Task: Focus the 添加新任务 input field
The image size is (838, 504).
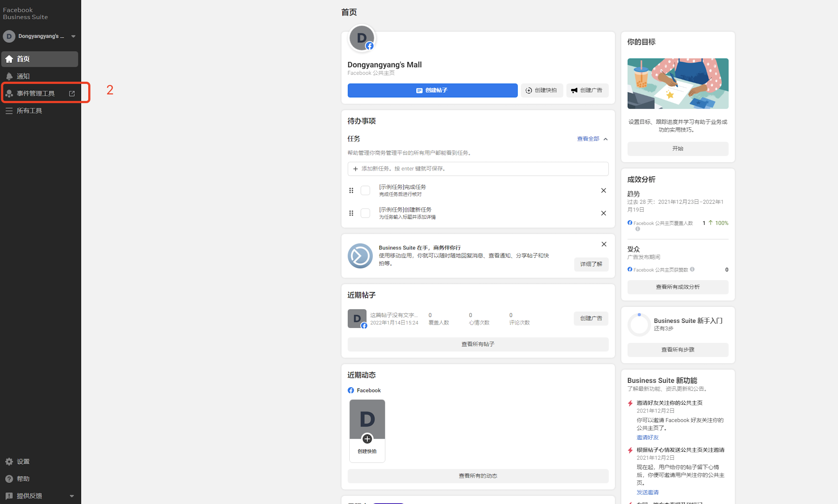Action: [x=478, y=169]
